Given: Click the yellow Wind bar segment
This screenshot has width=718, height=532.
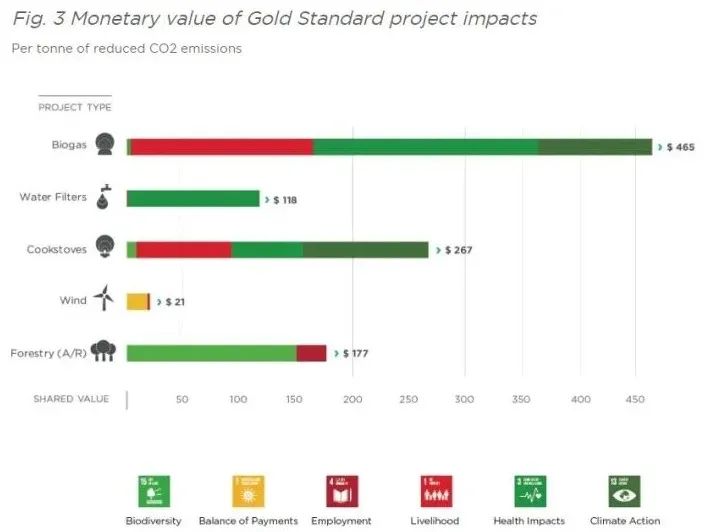Looking at the screenshot, I should click(x=137, y=301).
